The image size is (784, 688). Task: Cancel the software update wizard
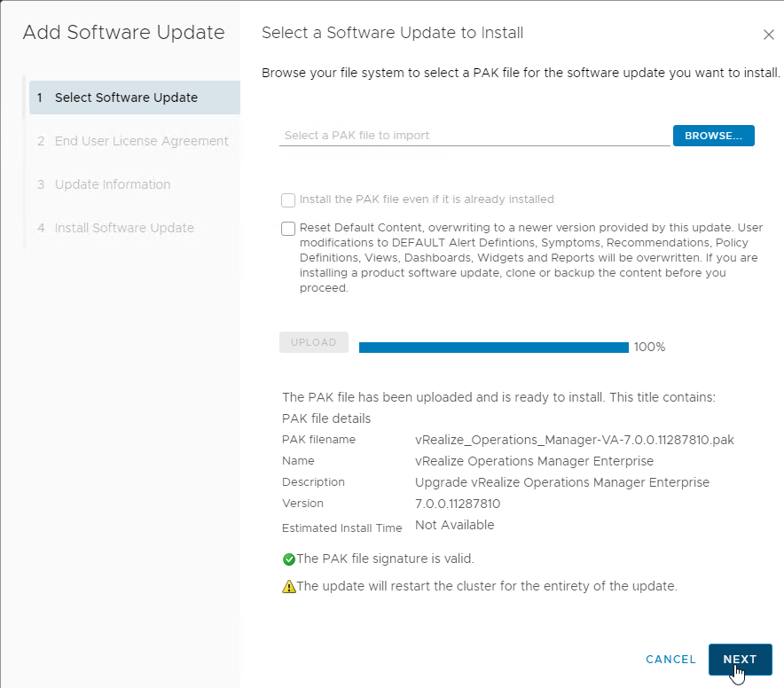[x=670, y=660]
